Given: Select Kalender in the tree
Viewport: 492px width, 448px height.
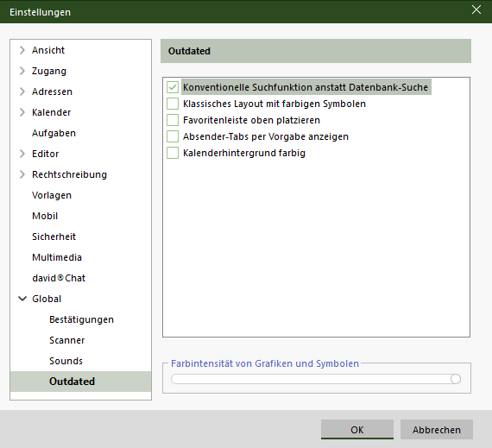Looking at the screenshot, I should click(52, 112).
